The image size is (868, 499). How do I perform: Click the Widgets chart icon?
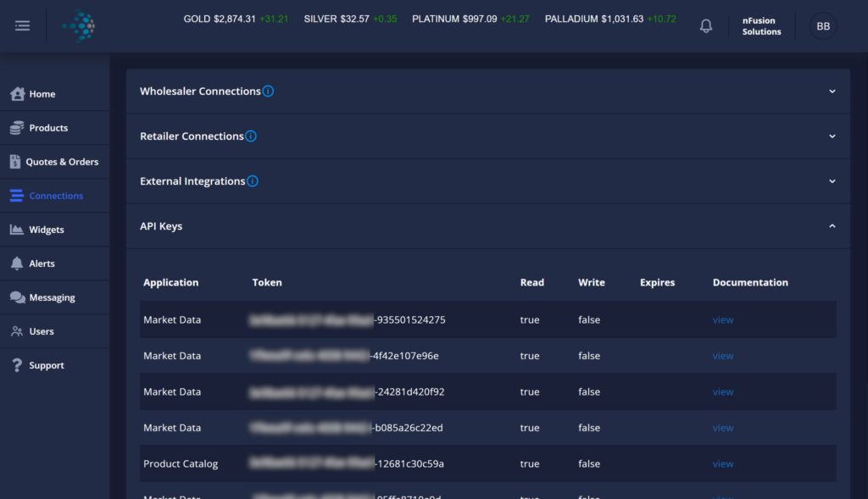click(17, 230)
